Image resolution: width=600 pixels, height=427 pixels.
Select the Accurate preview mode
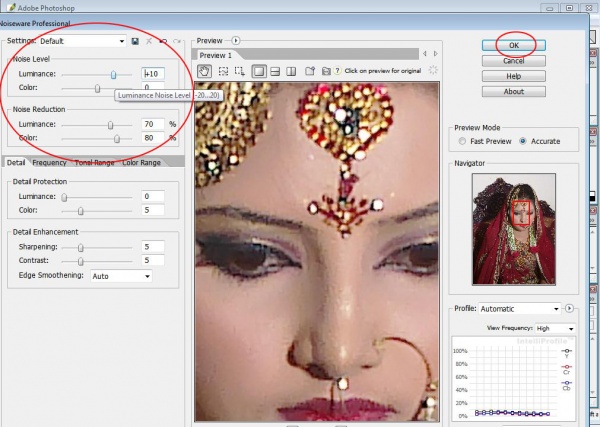(x=523, y=141)
